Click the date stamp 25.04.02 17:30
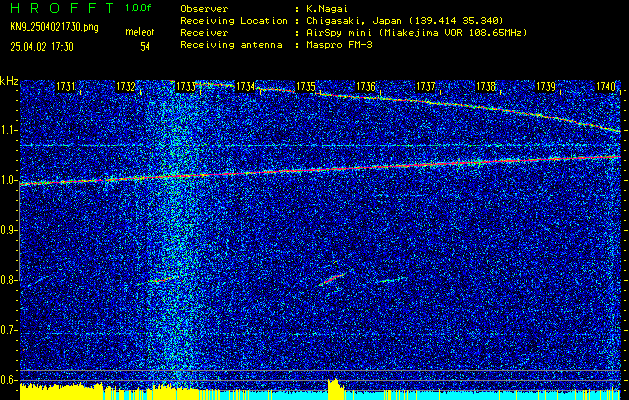The image size is (629, 400). tap(42, 47)
